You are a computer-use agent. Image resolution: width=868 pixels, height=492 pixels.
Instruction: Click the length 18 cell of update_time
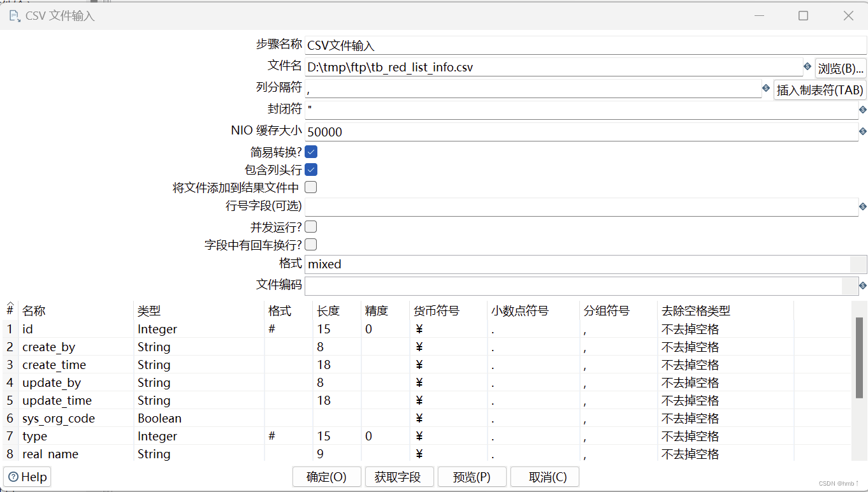coord(337,400)
